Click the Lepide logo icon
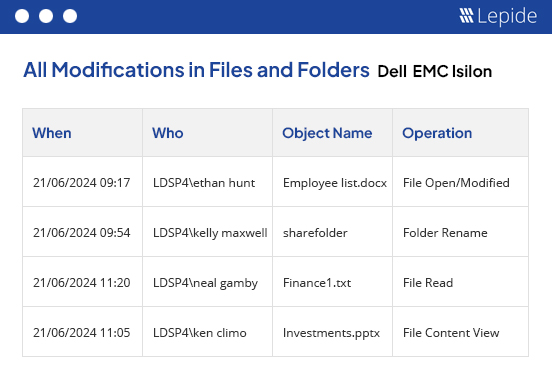The image size is (552, 380). click(466, 16)
